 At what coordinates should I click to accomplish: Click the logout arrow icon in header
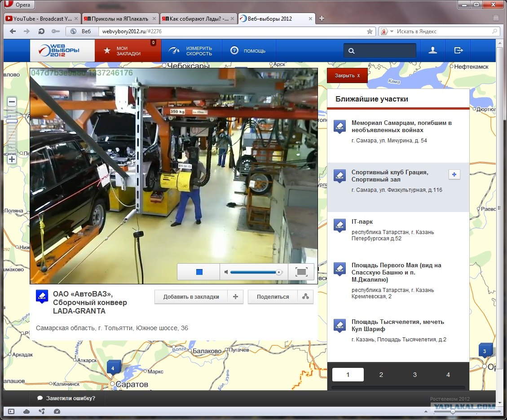click(x=458, y=51)
